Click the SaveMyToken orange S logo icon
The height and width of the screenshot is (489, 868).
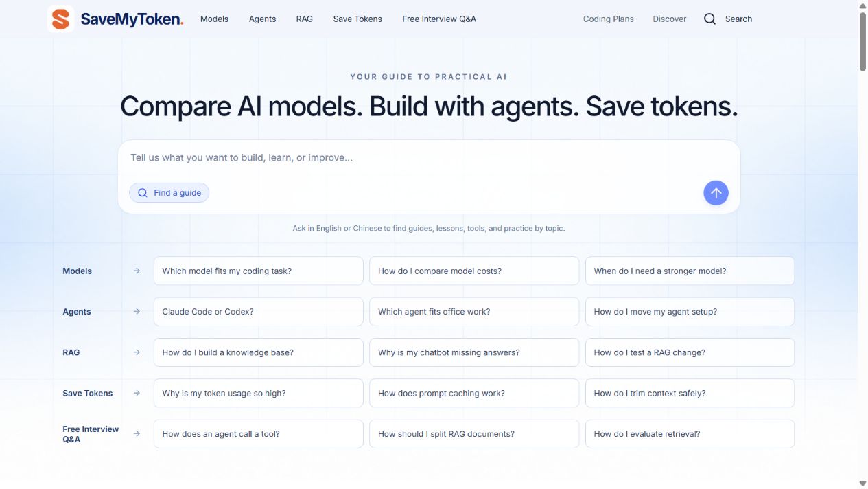[x=61, y=19]
